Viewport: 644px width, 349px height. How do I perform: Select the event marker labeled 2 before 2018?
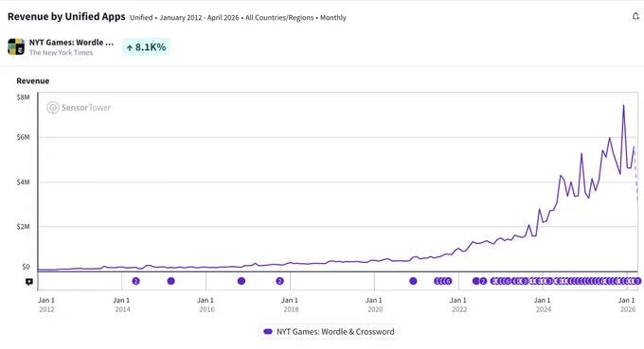[x=279, y=281]
